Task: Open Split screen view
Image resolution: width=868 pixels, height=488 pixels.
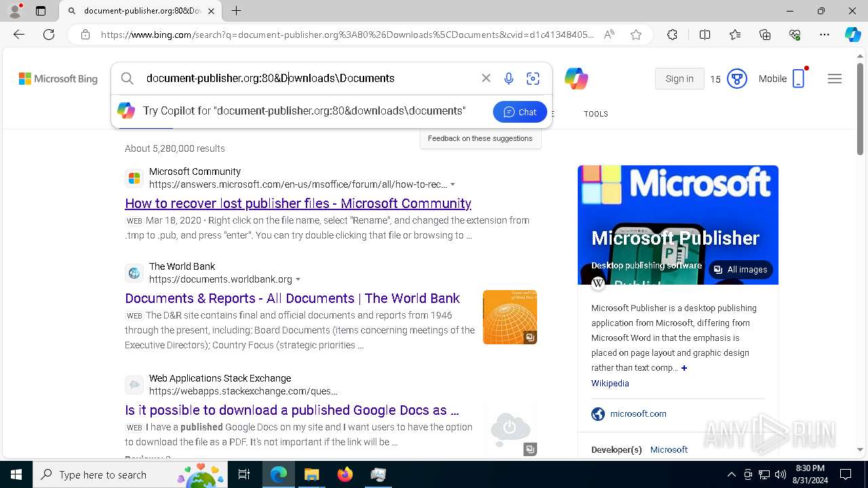Action: click(705, 35)
